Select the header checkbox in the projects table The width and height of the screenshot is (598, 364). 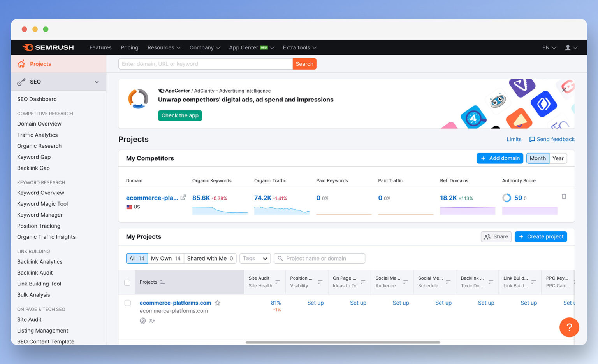coord(127,282)
